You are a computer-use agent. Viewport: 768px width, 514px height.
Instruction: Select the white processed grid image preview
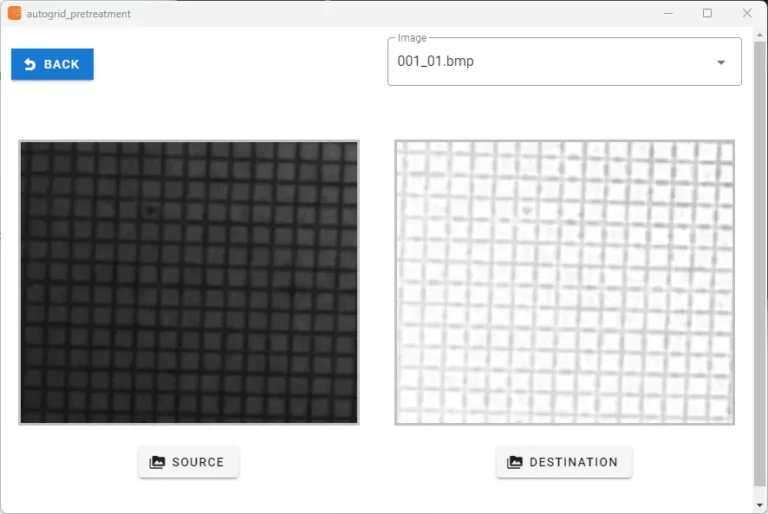click(565, 283)
